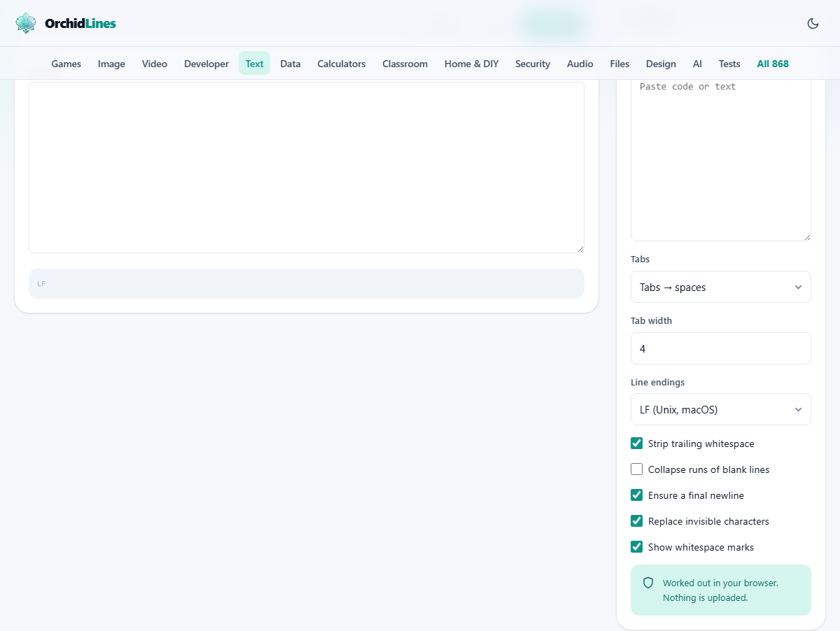Uncheck Replace invisible characters
Viewport: 840px width, 631px height.
coord(636,521)
